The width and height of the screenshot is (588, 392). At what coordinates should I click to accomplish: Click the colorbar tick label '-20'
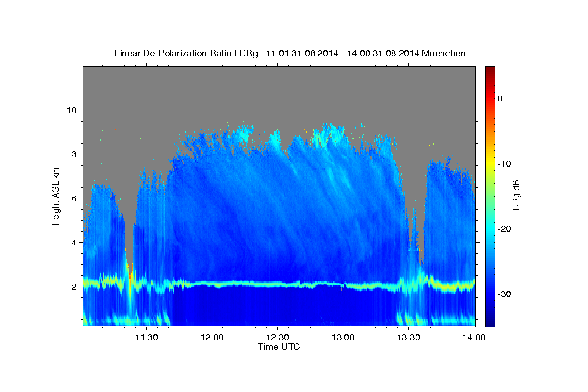pyautogui.click(x=505, y=229)
